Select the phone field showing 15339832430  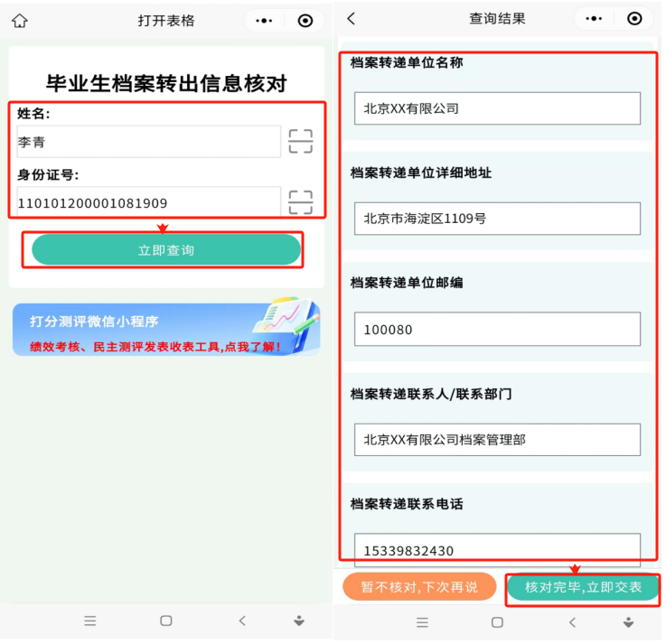tap(497, 549)
